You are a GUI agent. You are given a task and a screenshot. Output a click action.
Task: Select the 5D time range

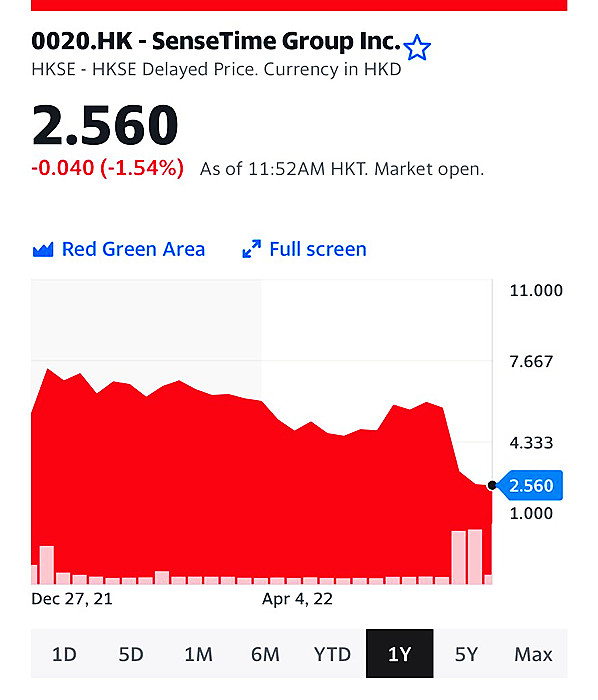pyautogui.click(x=131, y=654)
